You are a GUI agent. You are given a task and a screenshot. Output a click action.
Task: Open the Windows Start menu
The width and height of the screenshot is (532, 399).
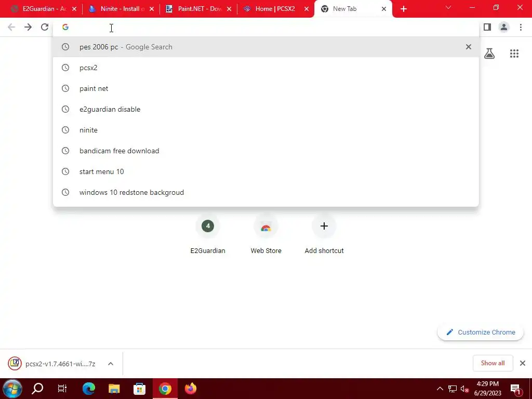click(x=12, y=389)
